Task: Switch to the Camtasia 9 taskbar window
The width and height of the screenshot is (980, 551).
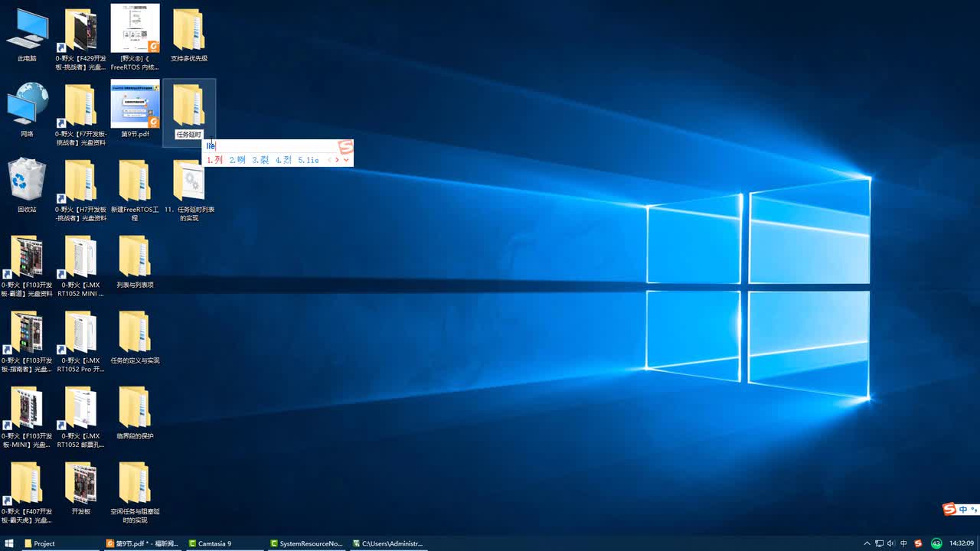Action: tap(225, 543)
